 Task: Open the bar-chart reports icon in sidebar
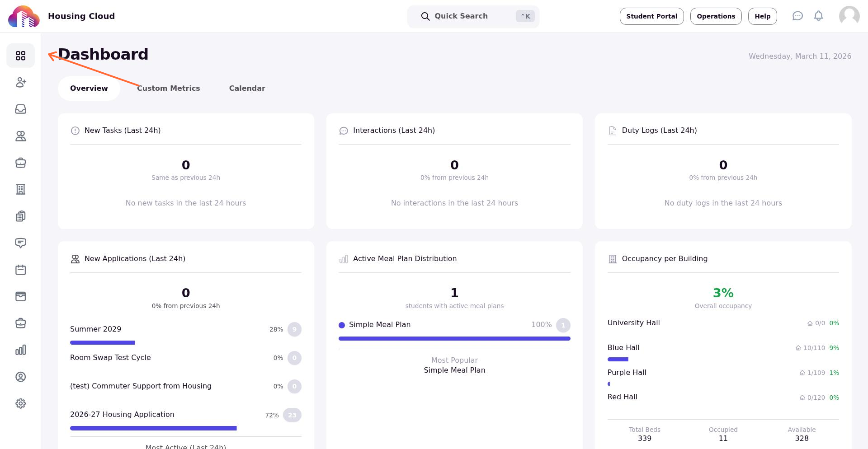pyautogui.click(x=20, y=350)
